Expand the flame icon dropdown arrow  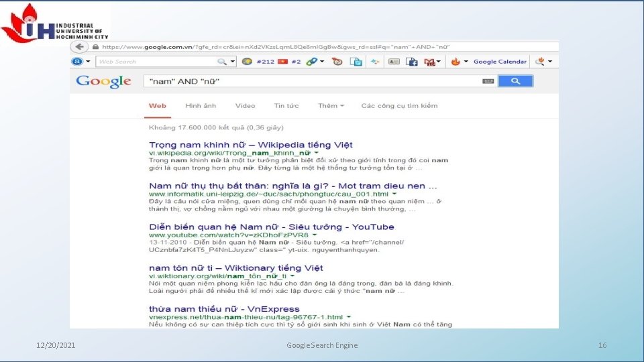(466, 62)
